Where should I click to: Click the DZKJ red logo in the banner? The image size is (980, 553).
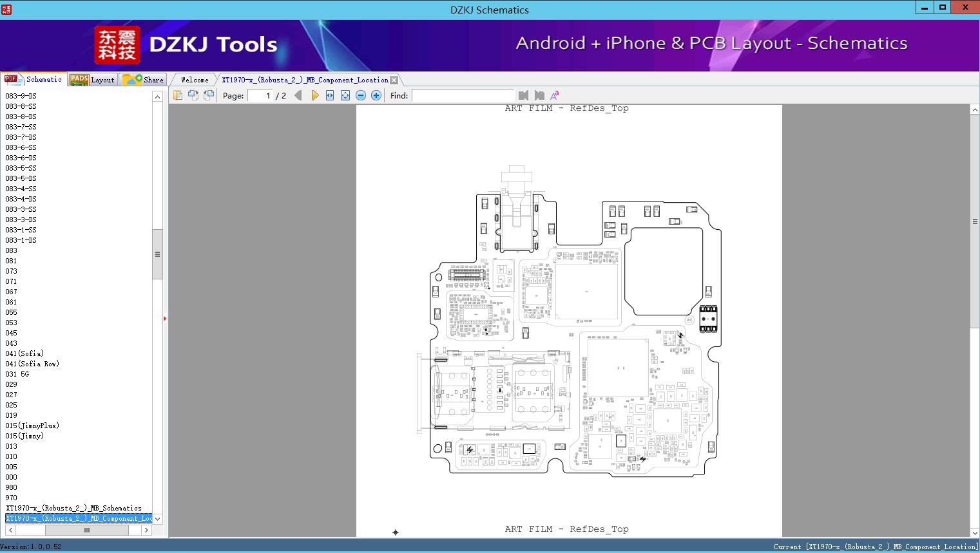(x=117, y=45)
